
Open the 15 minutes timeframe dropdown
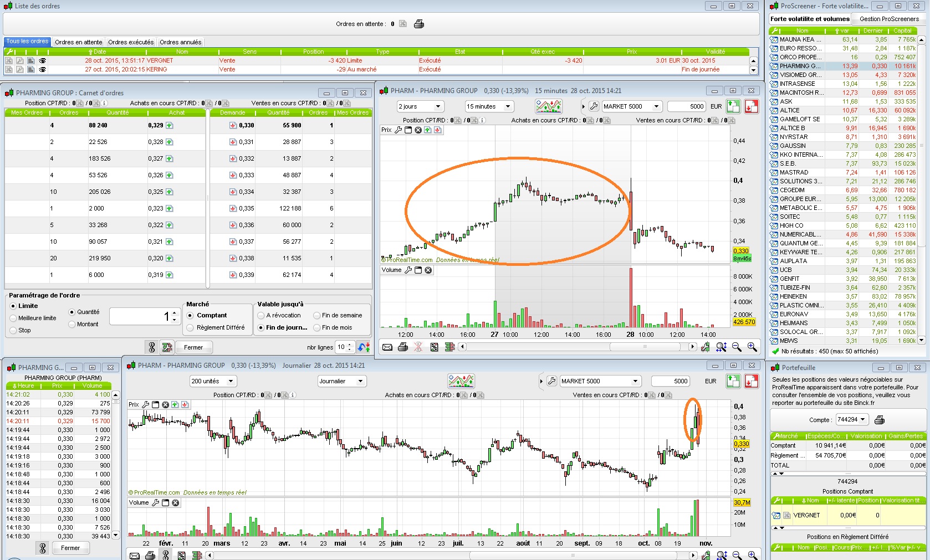(489, 106)
